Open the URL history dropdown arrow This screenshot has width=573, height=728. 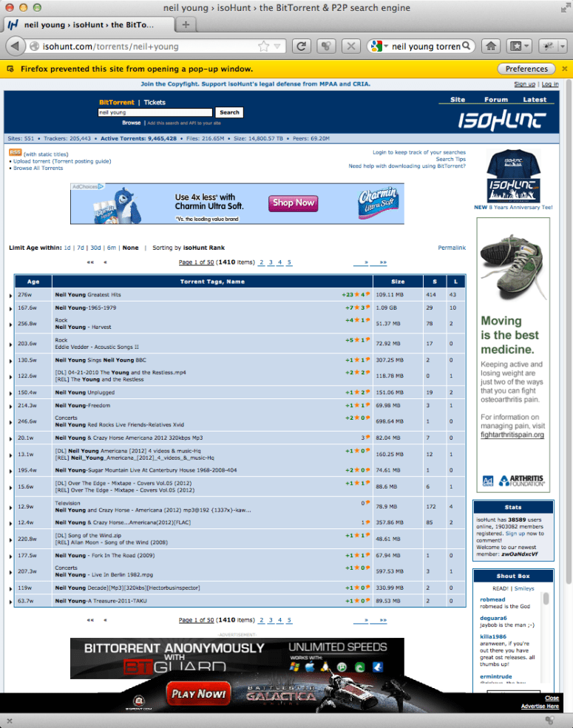coord(277,47)
